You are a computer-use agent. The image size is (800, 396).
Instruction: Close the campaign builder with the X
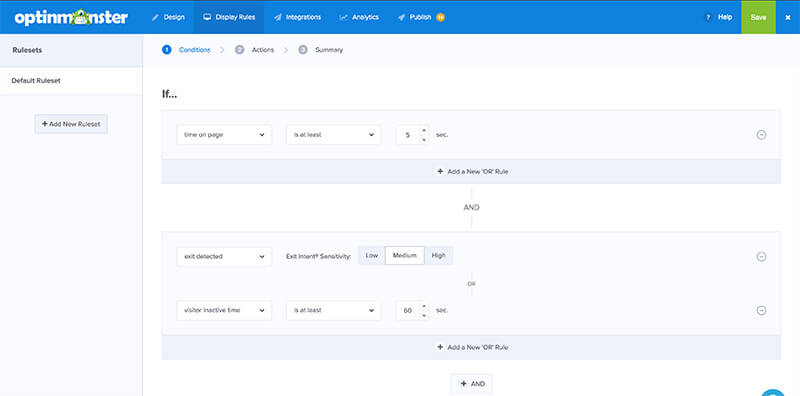click(x=788, y=17)
